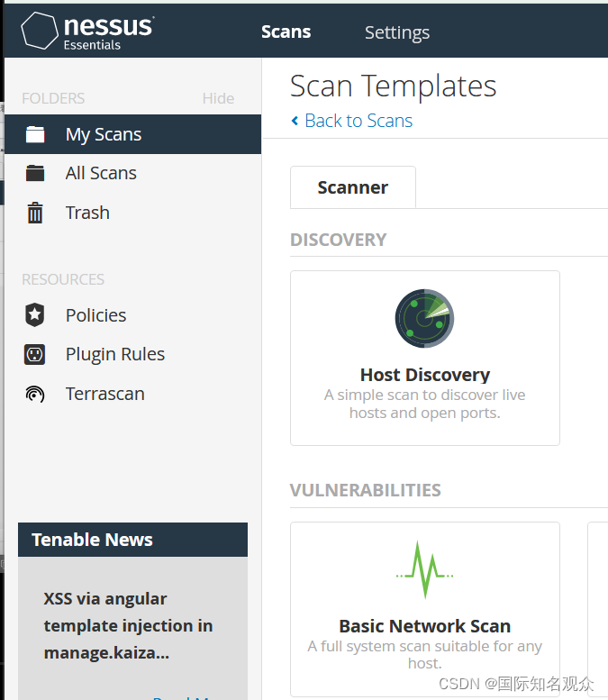
Task: Choose the Basic Network Scan template title
Action: point(424,626)
